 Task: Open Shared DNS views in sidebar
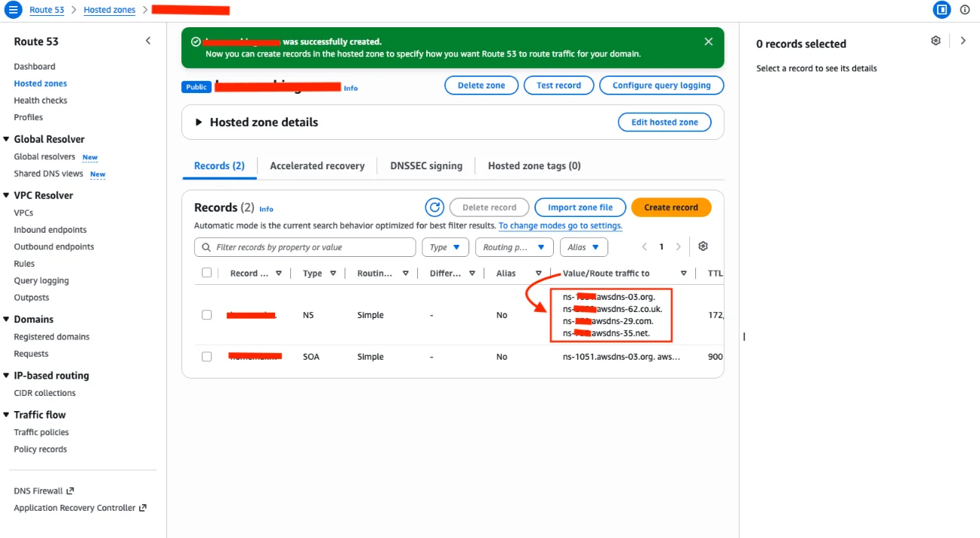click(48, 174)
